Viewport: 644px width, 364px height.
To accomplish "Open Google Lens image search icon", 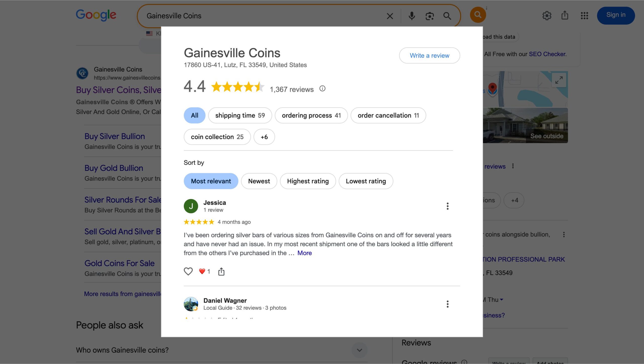I will (x=429, y=16).
